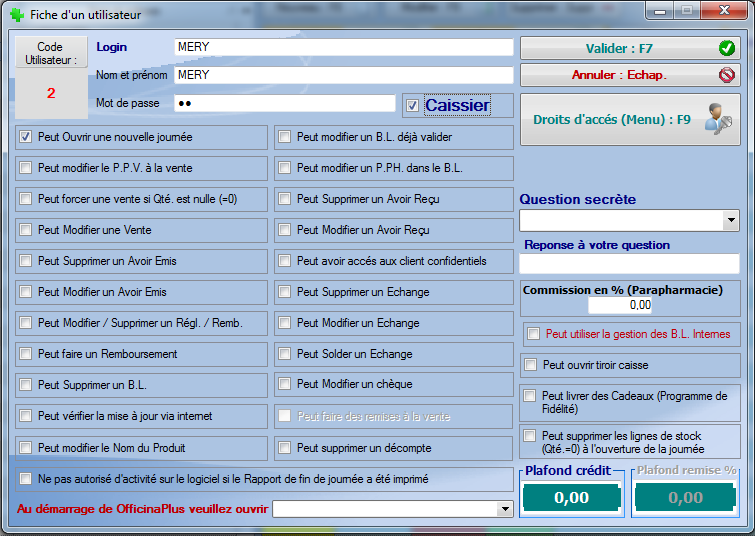The image size is (755, 536).
Task: Click the Mot de passe field
Action: point(284,103)
